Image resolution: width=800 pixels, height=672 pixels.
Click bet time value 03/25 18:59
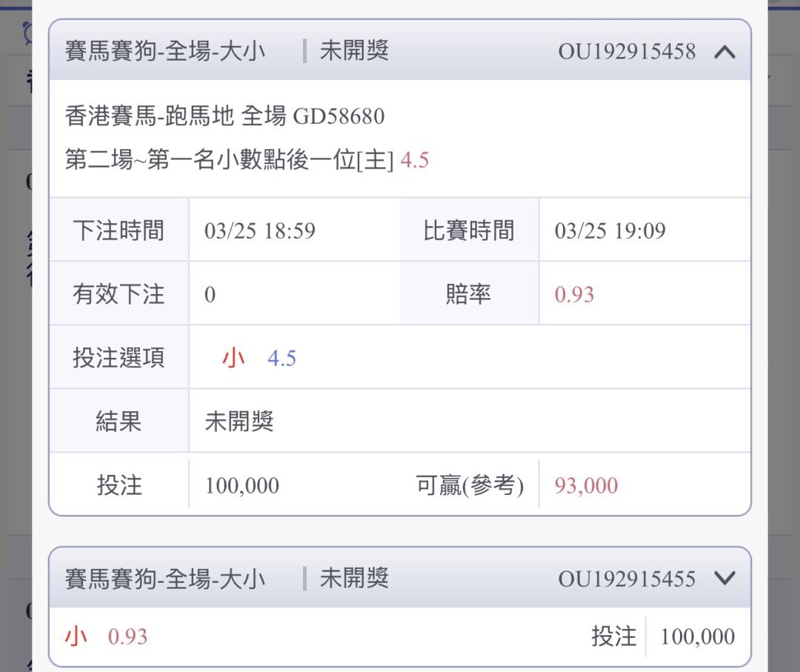pos(260,231)
